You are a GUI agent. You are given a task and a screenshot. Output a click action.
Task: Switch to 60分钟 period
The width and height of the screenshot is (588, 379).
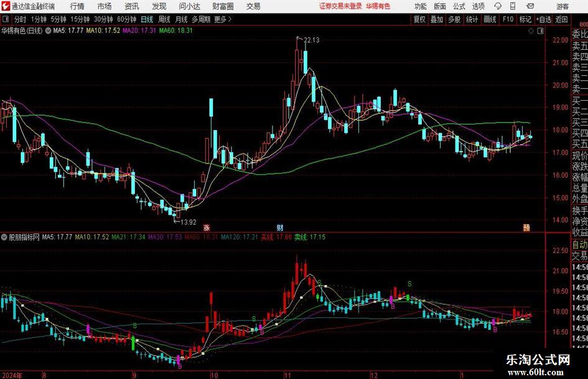tap(126, 19)
